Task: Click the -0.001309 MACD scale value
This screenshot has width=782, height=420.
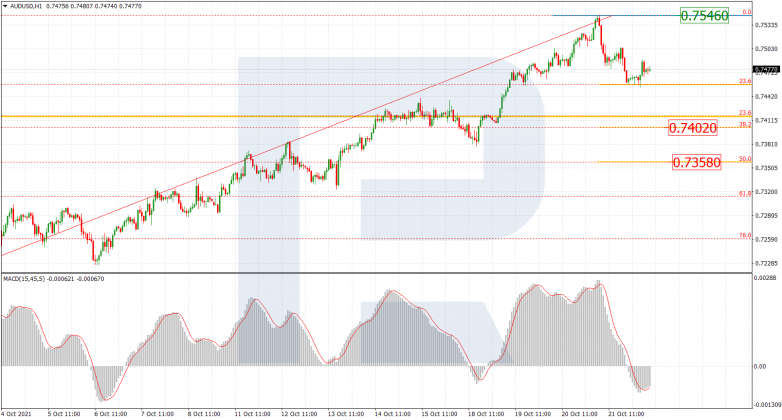Action: (x=767, y=405)
